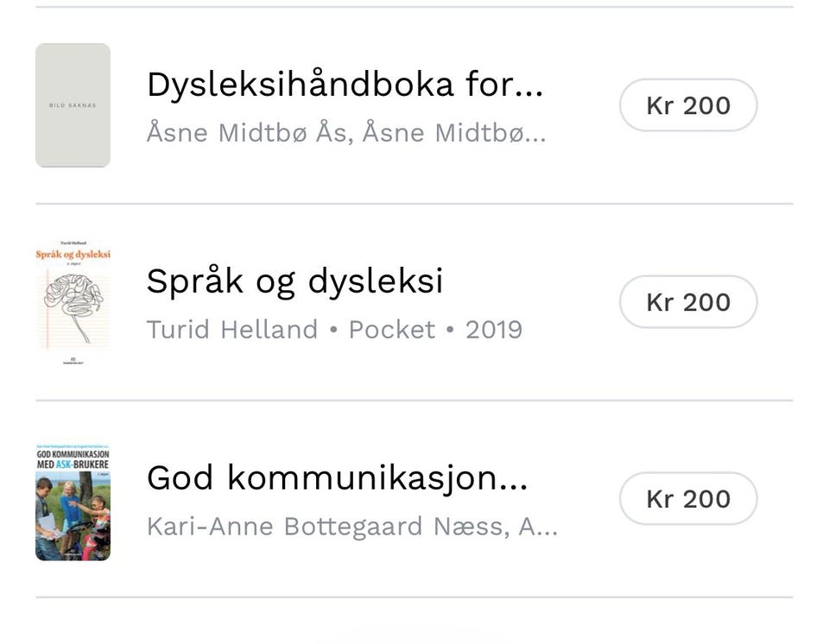
Task: Click author Kari-Anne Bottegaard Næss
Action: coord(326,527)
